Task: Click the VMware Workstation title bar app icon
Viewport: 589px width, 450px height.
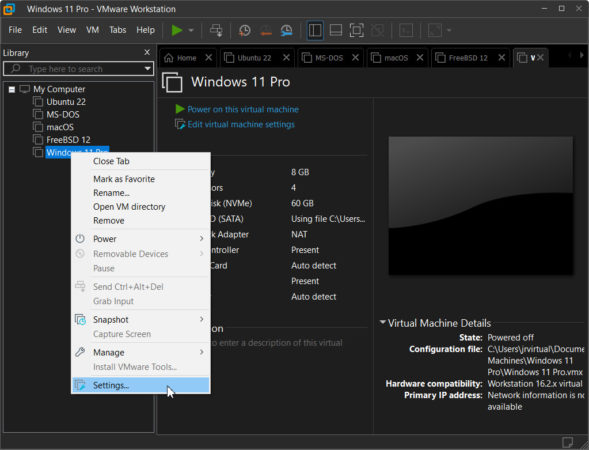Action: [9, 9]
